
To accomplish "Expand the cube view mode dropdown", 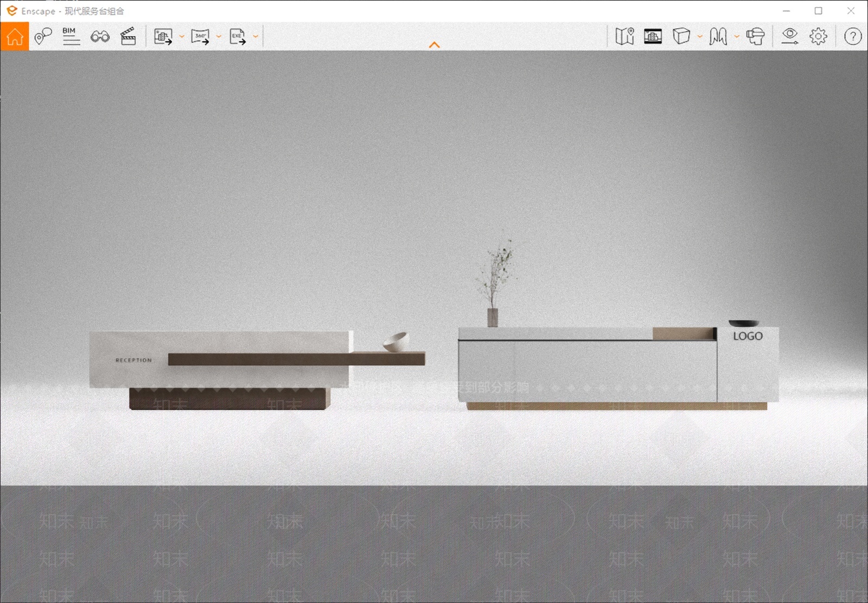I will (x=700, y=37).
